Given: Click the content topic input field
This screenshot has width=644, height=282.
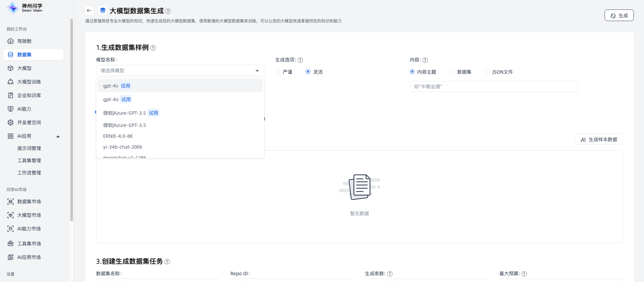Looking at the screenshot, I should pyautogui.click(x=493, y=87).
